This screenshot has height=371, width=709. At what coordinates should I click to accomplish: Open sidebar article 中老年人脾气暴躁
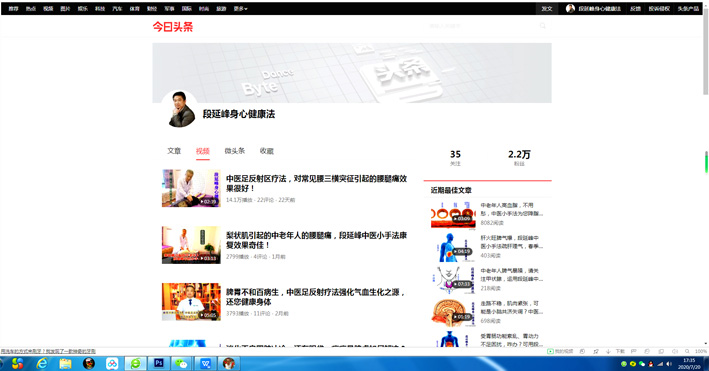(x=512, y=275)
